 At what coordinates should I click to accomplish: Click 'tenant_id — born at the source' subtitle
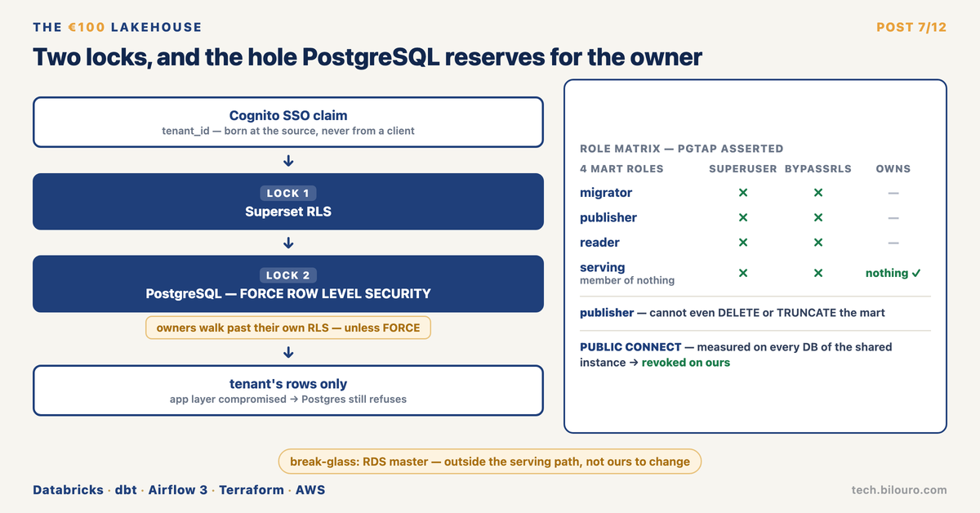coord(288,131)
